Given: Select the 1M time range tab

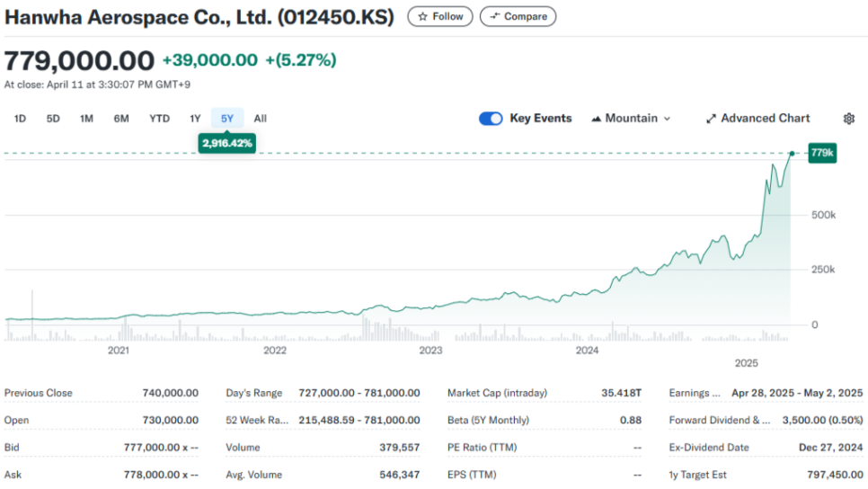Looking at the screenshot, I should click(x=86, y=119).
